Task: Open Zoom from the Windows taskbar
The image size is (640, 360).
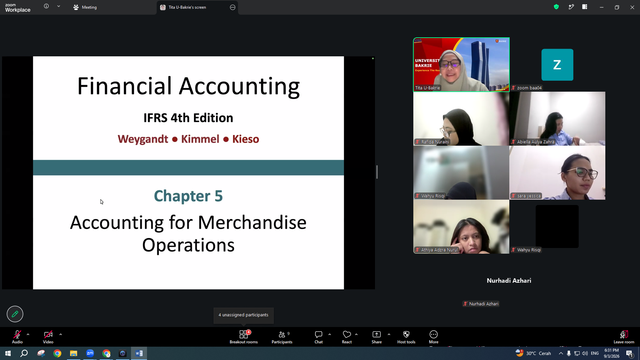Action: click(x=90, y=353)
